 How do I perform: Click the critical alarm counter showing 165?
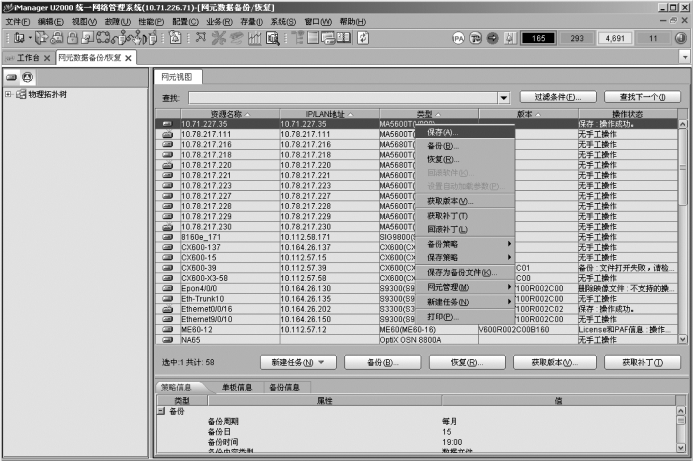538,38
